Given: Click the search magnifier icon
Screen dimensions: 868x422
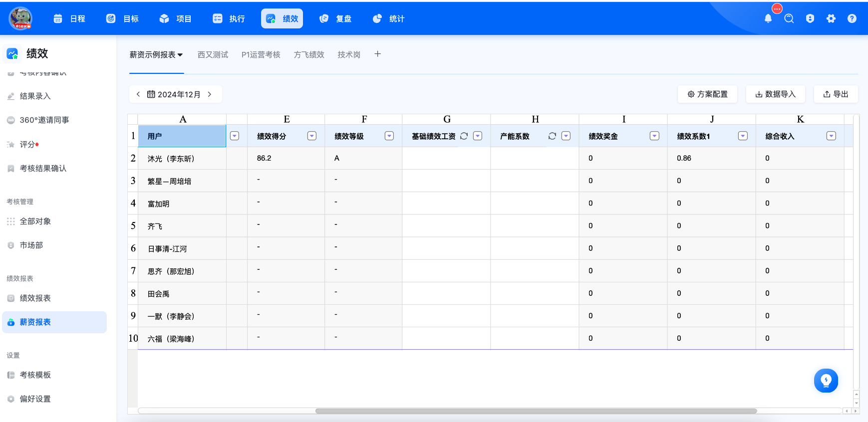Looking at the screenshot, I should 789,18.
